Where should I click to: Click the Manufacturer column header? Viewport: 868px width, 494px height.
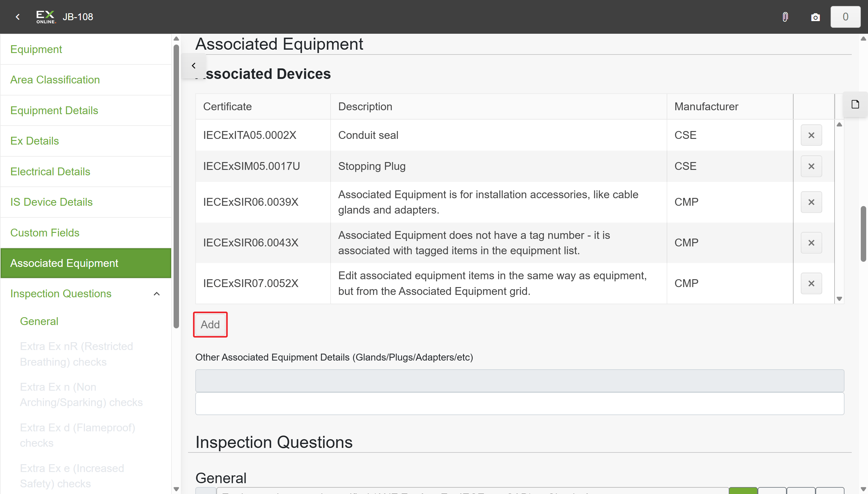pos(729,107)
